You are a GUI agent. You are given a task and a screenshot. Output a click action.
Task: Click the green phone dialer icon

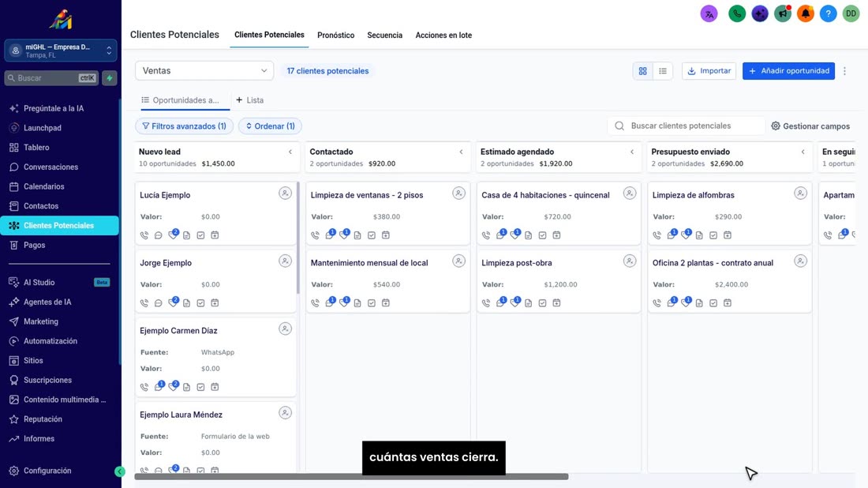(x=737, y=13)
